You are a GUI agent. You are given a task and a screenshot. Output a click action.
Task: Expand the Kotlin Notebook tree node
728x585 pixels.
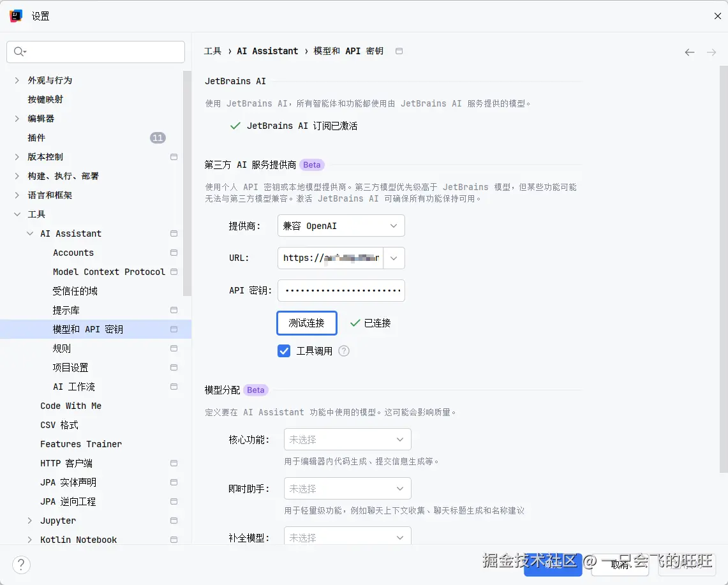point(30,540)
